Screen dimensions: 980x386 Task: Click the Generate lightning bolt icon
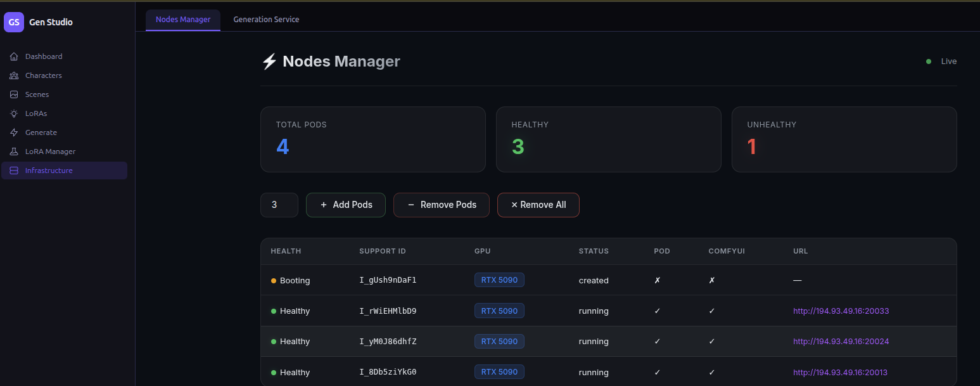coord(14,132)
